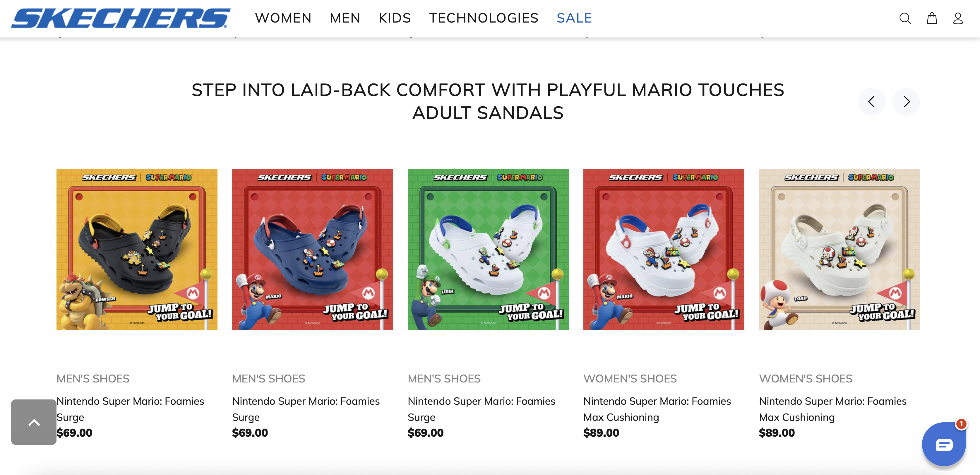Select SALE in the navigation bar
The width and height of the screenshot is (980, 475).
[x=574, y=18]
